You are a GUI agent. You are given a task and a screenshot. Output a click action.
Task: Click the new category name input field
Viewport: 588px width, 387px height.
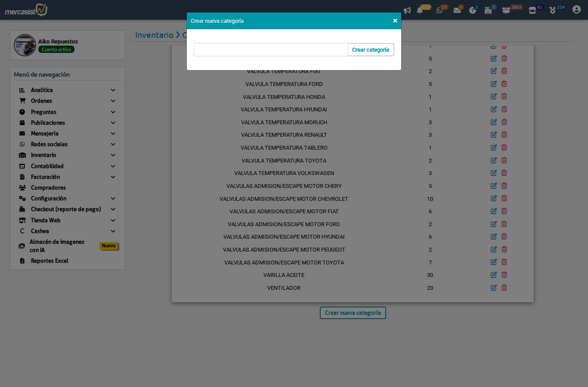(270, 50)
